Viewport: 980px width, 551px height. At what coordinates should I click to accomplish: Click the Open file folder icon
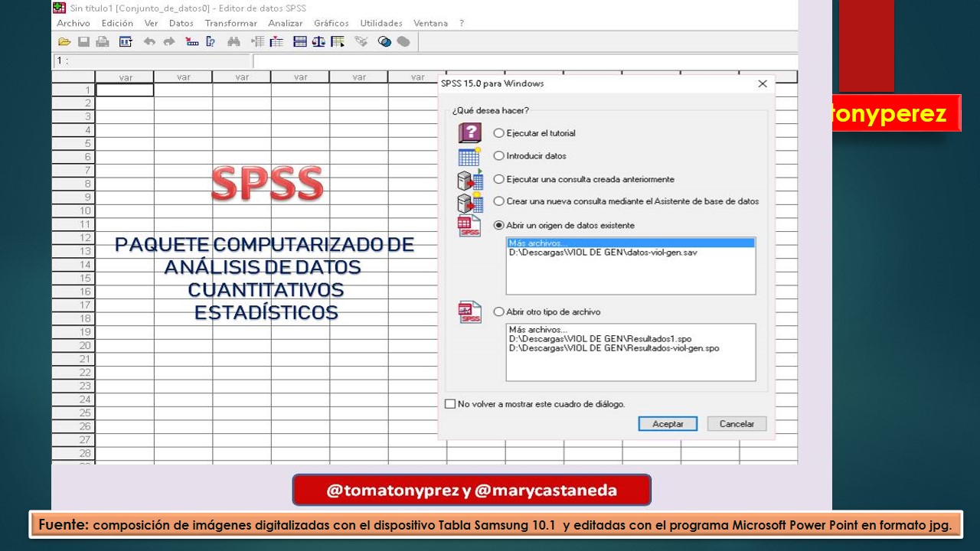(64, 42)
